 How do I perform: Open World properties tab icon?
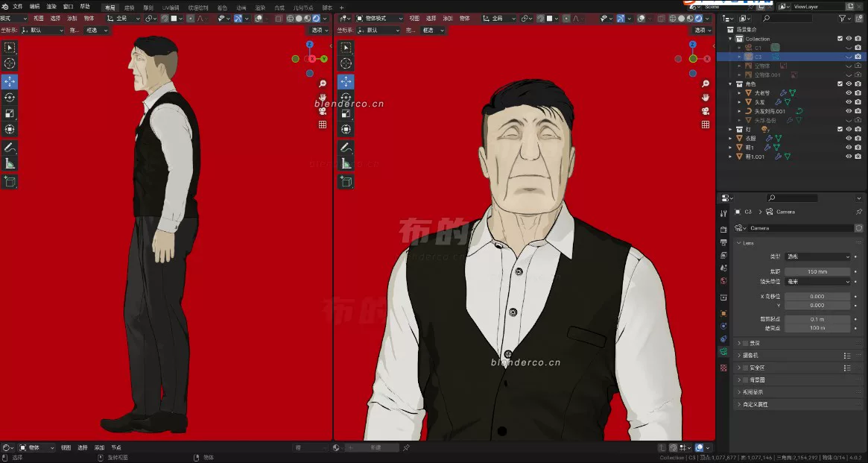pyautogui.click(x=723, y=281)
